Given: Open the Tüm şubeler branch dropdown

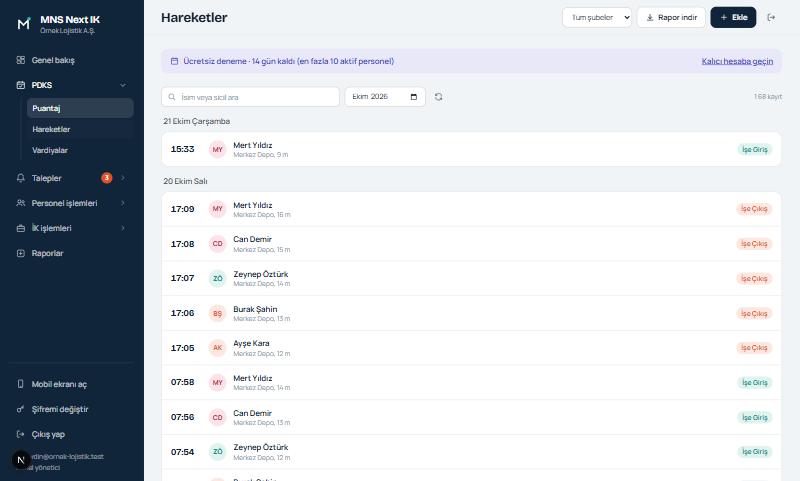Looking at the screenshot, I should pyautogui.click(x=597, y=17).
